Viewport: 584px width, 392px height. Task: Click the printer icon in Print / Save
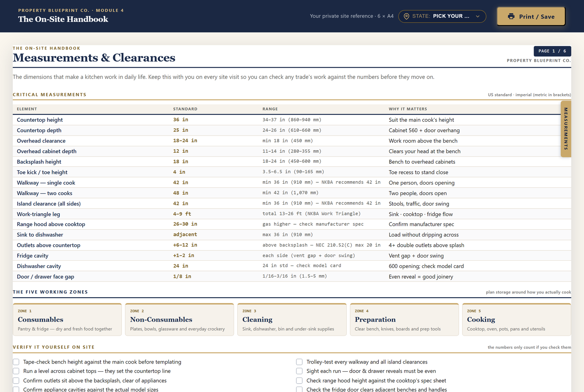(x=511, y=16)
